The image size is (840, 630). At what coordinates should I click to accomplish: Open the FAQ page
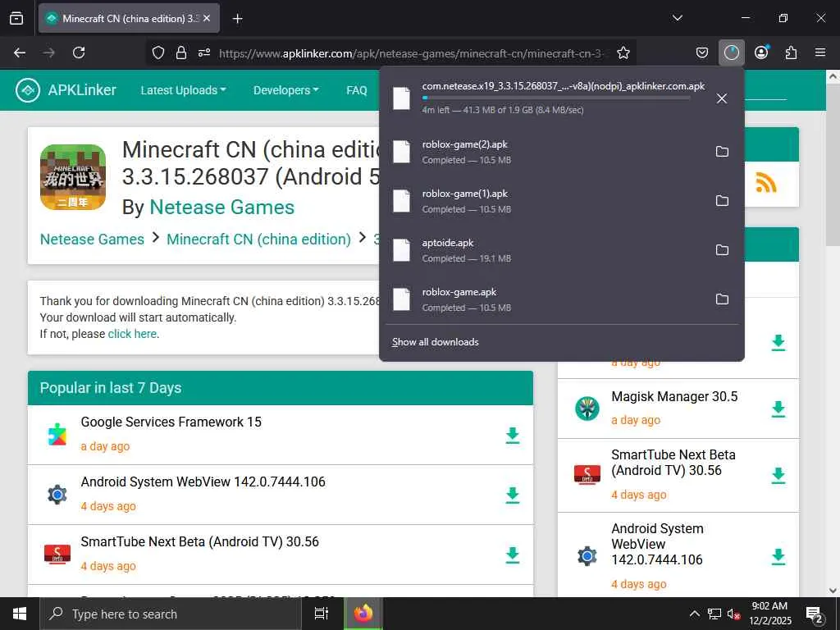[357, 90]
